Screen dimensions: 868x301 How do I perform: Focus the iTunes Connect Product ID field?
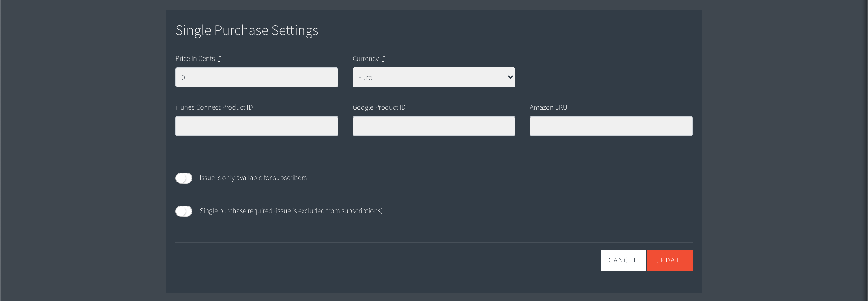click(x=256, y=126)
